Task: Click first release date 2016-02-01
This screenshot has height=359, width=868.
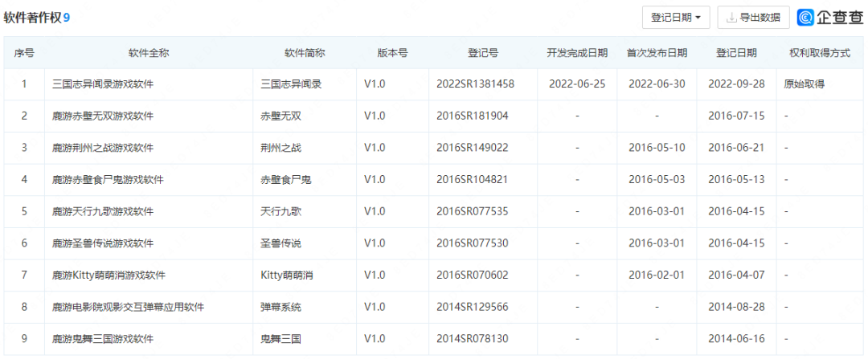Action: click(657, 275)
